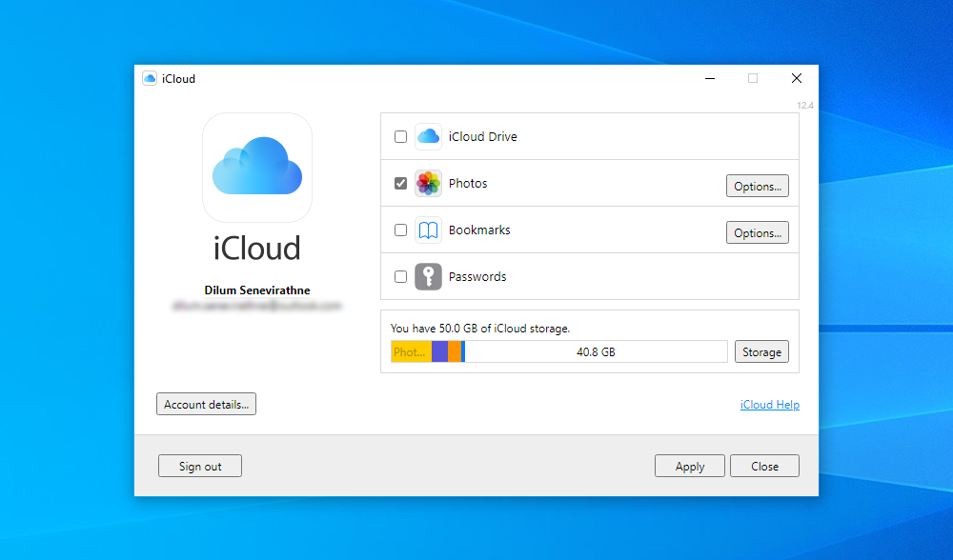The height and width of the screenshot is (560, 953).
Task: Open Photos Options
Action: tap(758, 186)
